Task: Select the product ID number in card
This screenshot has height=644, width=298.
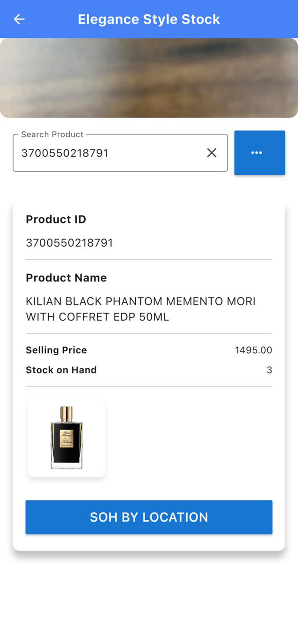Action: point(70,243)
